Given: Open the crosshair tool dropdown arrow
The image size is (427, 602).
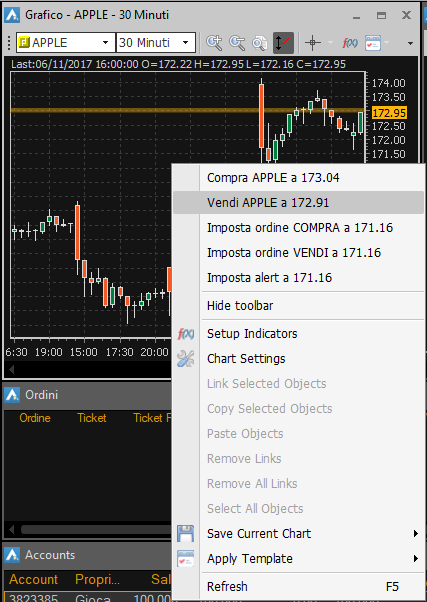Looking at the screenshot, I should 330,43.
